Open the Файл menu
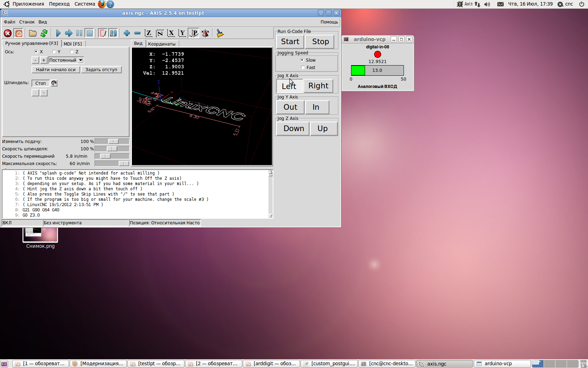 pyautogui.click(x=9, y=22)
